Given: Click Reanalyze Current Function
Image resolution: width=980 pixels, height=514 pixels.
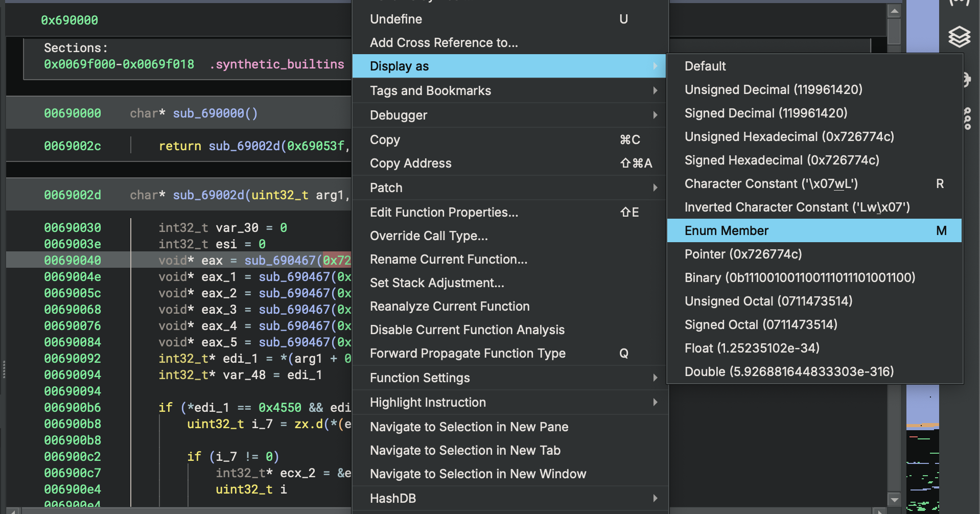Looking at the screenshot, I should 509,306.
